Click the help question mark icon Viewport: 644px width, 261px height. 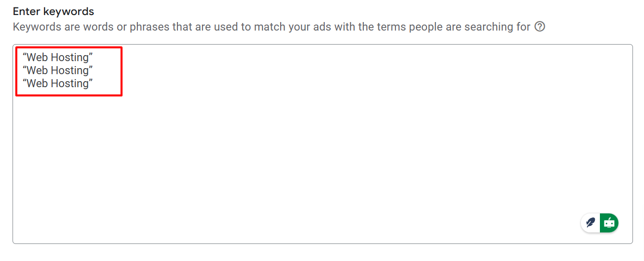point(540,27)
